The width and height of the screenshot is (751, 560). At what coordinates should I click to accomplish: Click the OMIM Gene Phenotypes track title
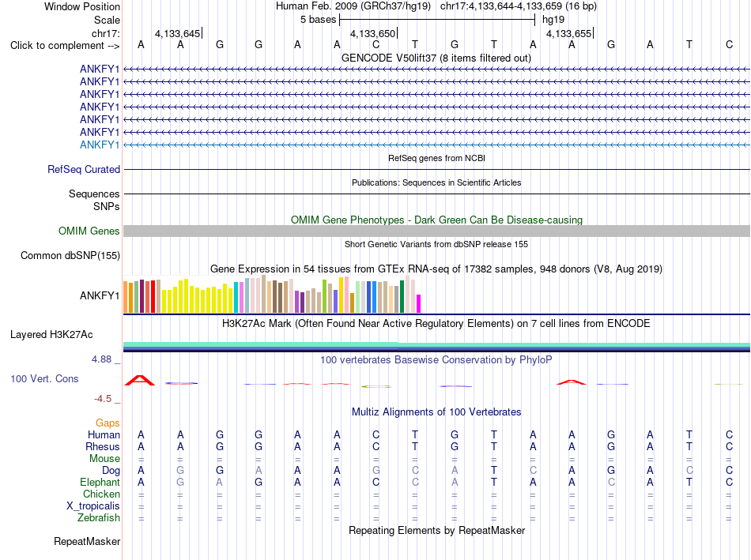[x=437, y=220]
